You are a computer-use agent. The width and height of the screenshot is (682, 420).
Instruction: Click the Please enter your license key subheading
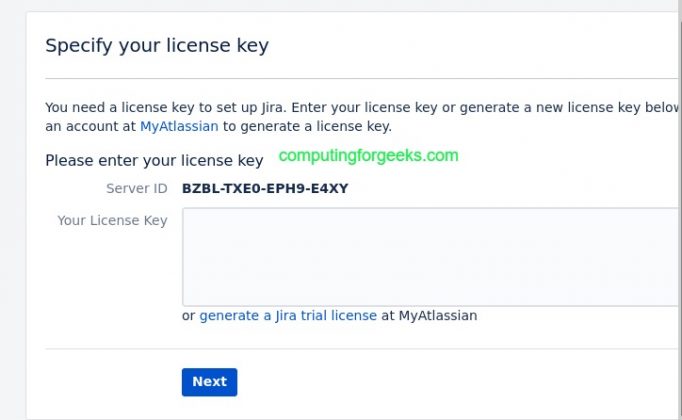tap(154, 160)
